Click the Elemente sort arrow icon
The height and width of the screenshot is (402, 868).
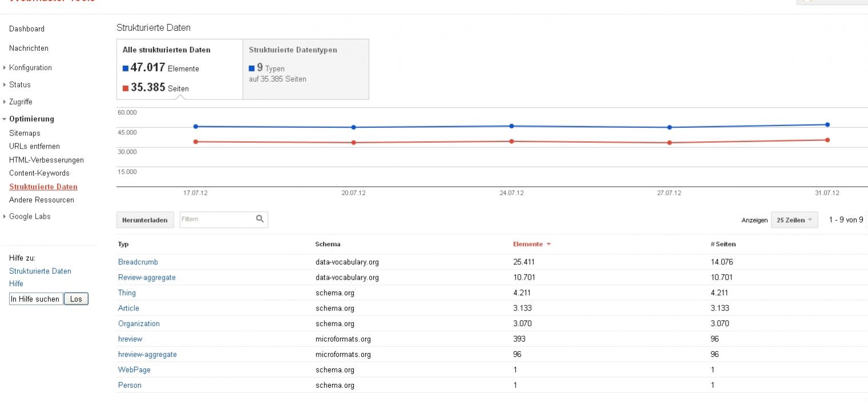point(549,244)
